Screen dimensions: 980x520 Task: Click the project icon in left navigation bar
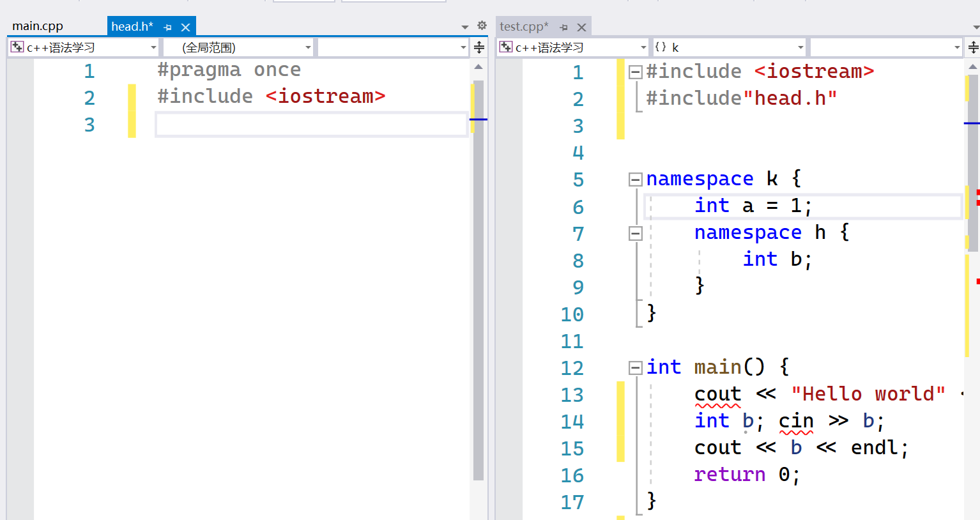coord(17,47)
